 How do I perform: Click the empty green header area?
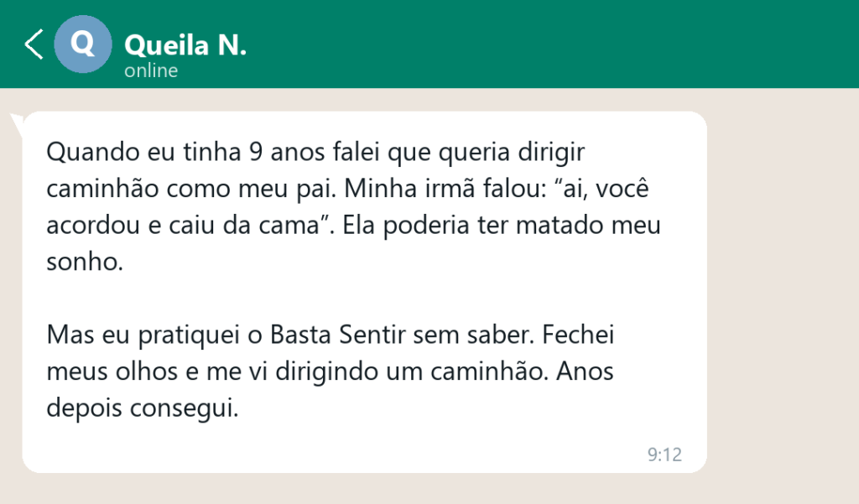[548, 44]
